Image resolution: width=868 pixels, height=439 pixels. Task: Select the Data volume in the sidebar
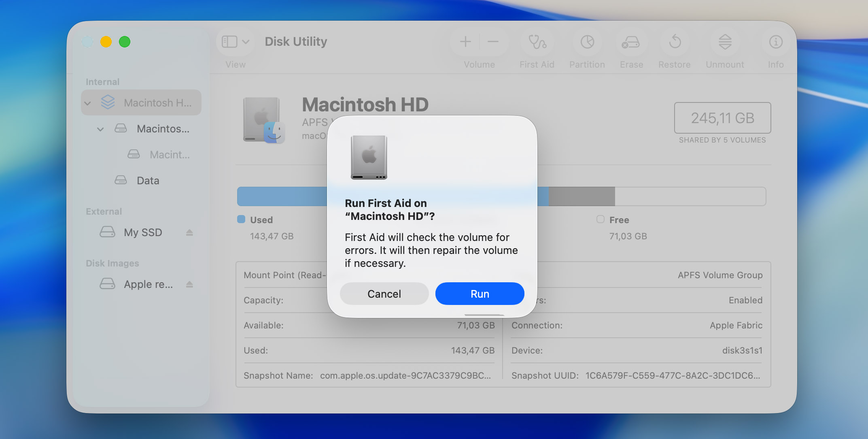click(x=148, y=181)
